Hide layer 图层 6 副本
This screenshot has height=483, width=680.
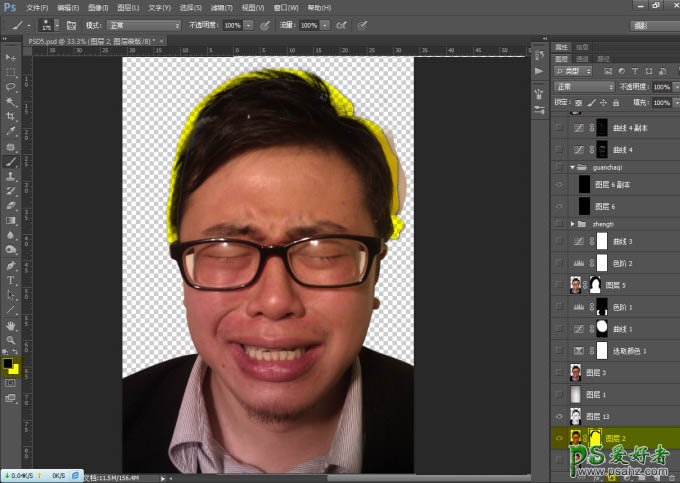tap(559, 186)
